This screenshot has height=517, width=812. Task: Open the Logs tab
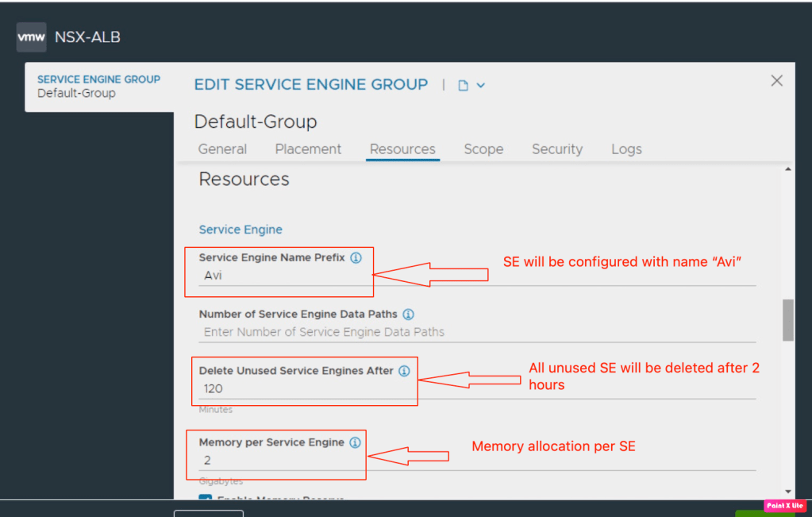626,149
